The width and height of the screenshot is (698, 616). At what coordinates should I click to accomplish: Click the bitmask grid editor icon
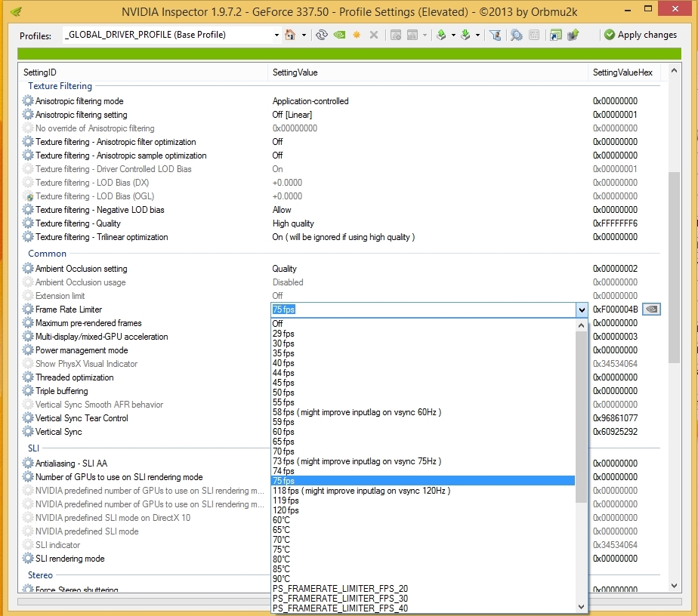pos(534,35)
